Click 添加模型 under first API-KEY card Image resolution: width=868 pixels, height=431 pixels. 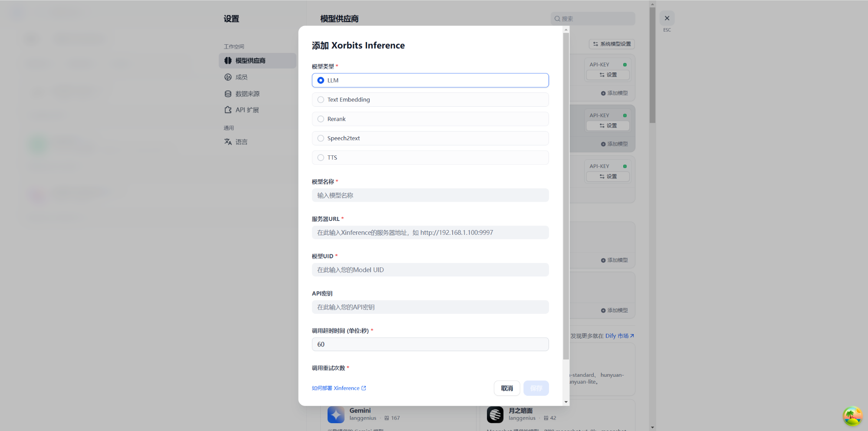click(x=614, y=93)
